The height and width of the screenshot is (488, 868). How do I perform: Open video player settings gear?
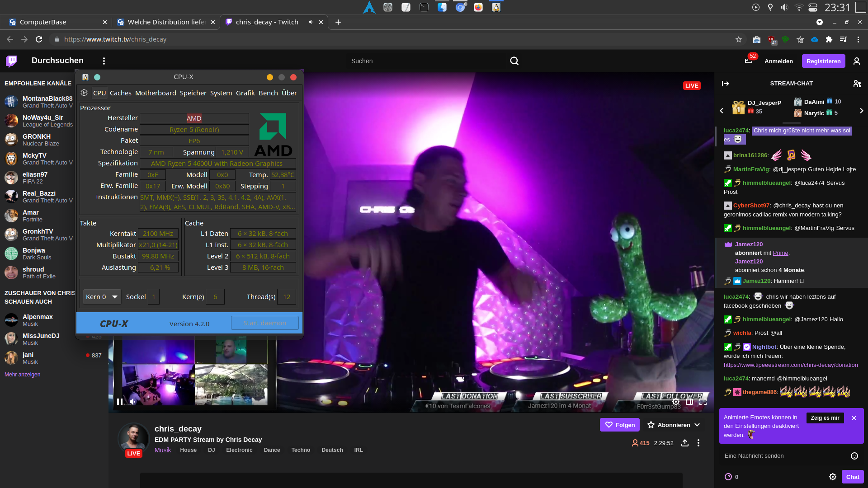pyautogui.click(x=675, y=402)
